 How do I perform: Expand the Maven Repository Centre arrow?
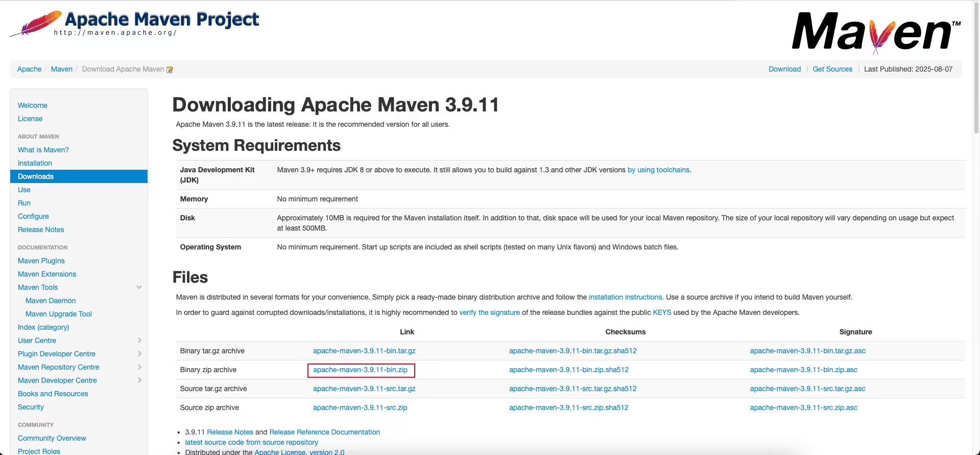coord(139,367)
